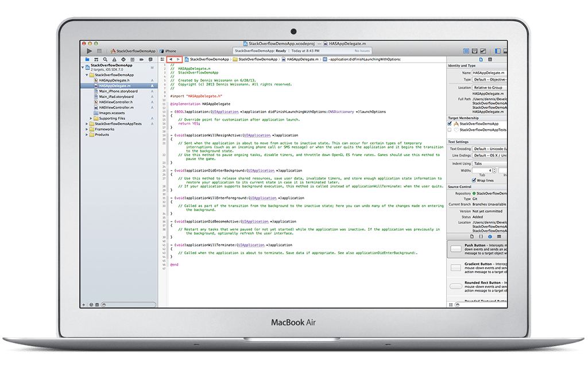The height and width of the screenshot is (365, 588).
Task: Show only source-controlled files filter
Action: (x=96, y=305)
